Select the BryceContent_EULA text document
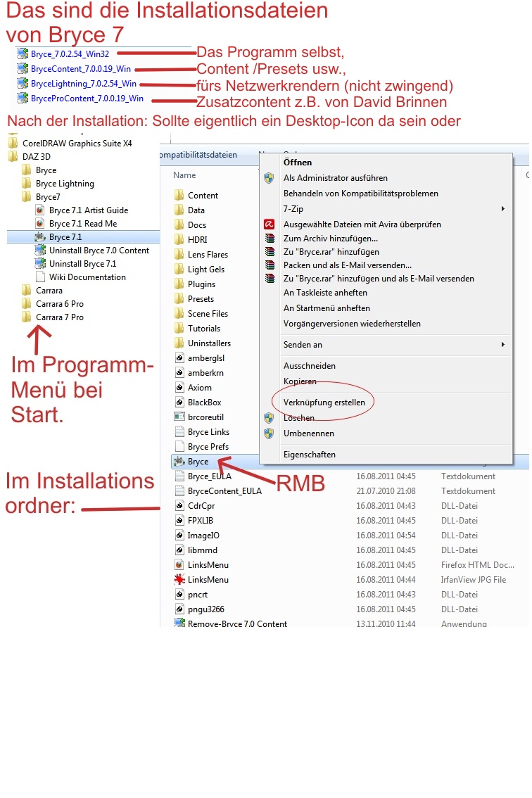Viewport: 532px width, 798px height. pos(218,490)
